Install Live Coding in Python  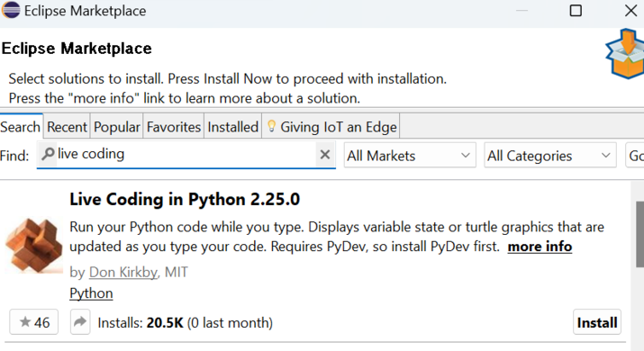tap(597, 322)
